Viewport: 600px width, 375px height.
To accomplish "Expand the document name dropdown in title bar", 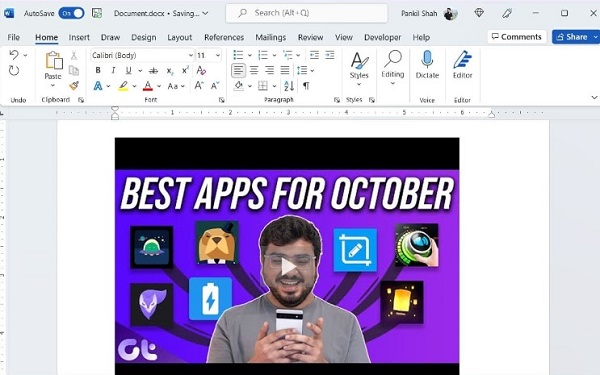I will (205, 13).
